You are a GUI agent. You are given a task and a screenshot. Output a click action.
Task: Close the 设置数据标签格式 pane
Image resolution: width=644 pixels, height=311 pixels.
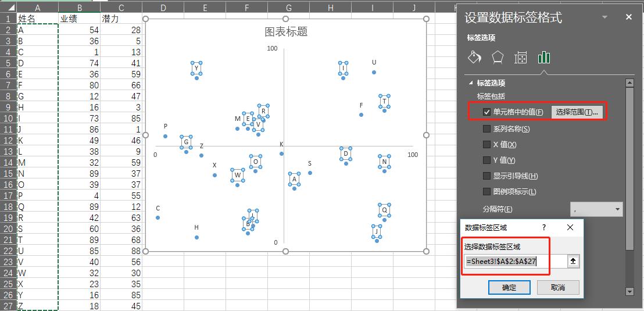(x=629, y=17)
